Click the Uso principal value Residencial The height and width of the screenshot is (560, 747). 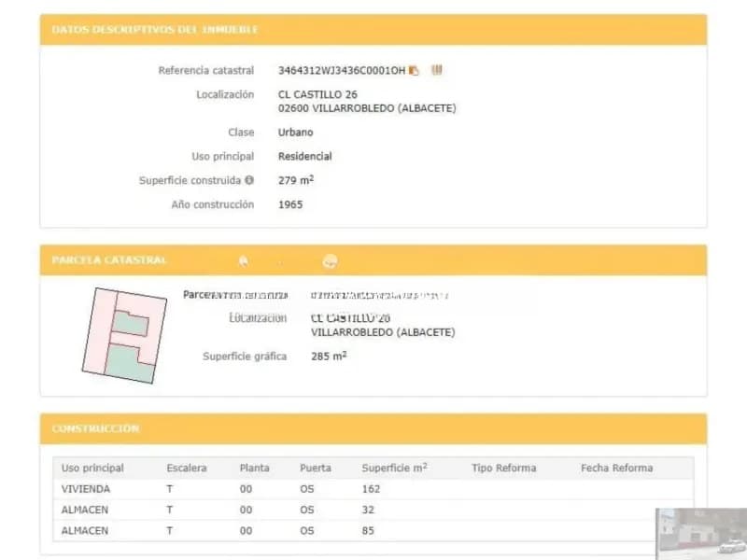pyautogui.click(x=305, y=156)
